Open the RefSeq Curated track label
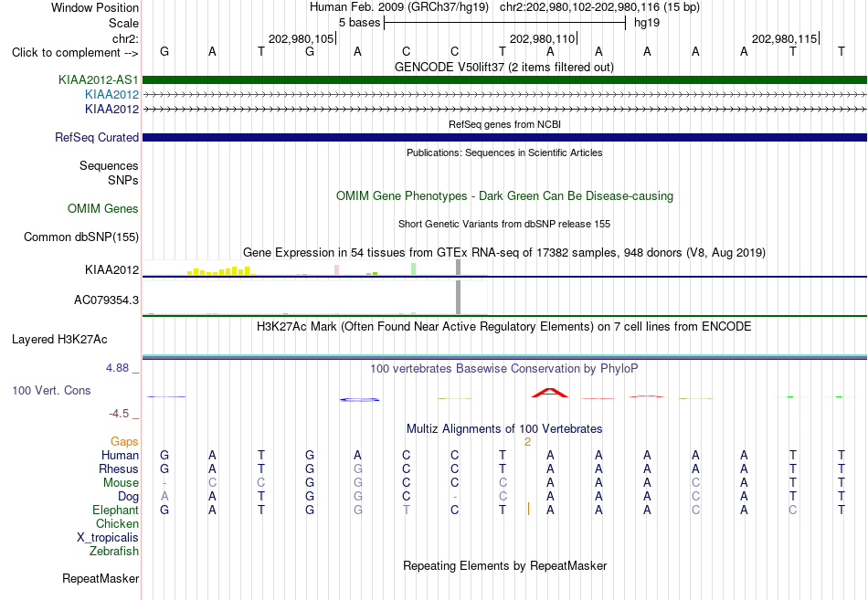Image resolution: width=868 pixels, height=600 pixels. coord(97,137)
